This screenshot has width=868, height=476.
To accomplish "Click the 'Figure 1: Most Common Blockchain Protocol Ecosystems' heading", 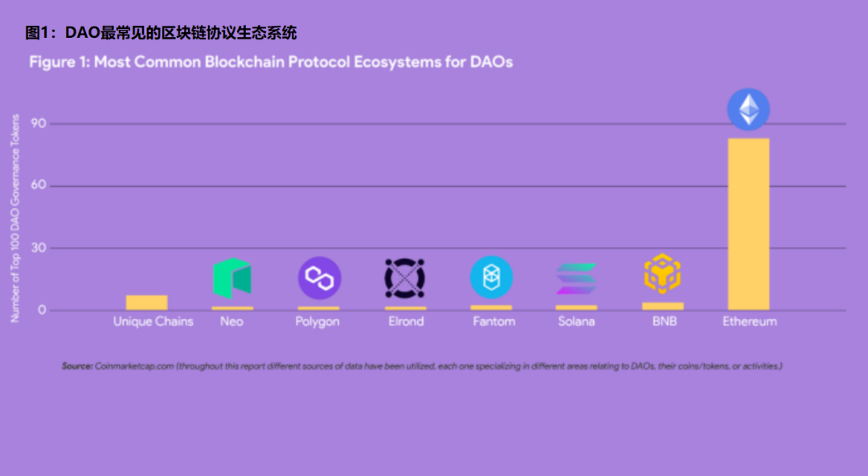I will [271, 61].
